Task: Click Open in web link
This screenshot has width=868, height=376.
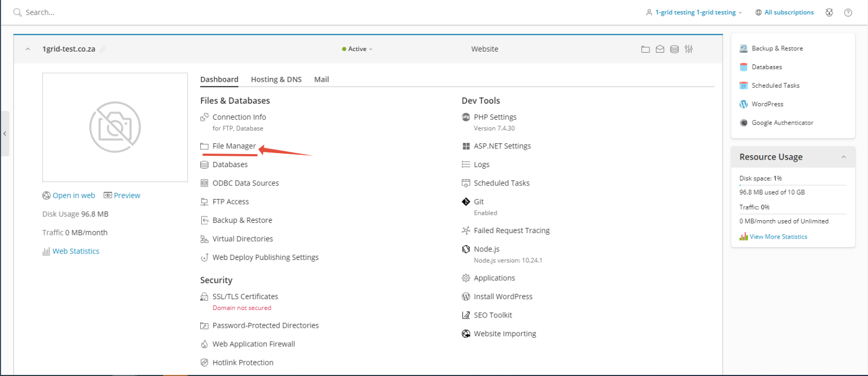Action: pos(74,196)
